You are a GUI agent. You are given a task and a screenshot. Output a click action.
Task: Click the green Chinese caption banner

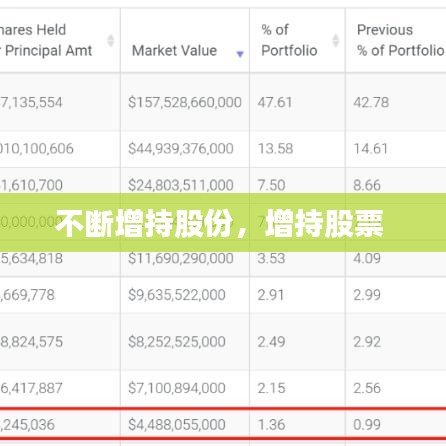point(223,222)
